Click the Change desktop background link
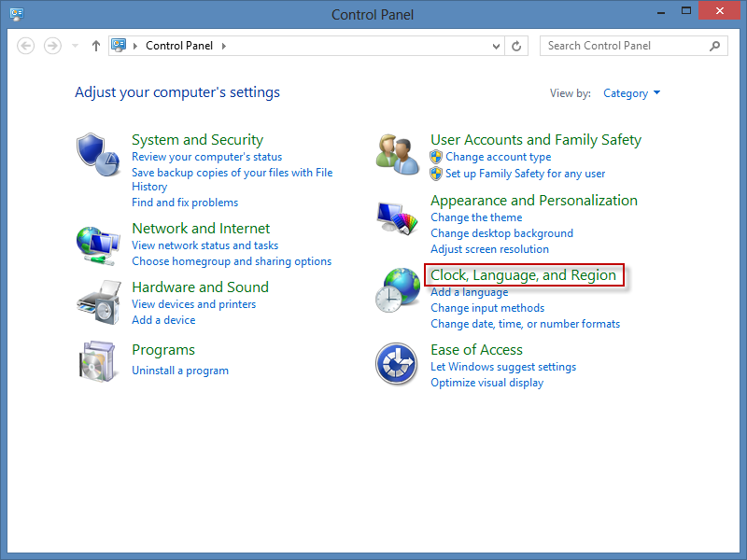The image size is (747, 560). pos(501,233)
